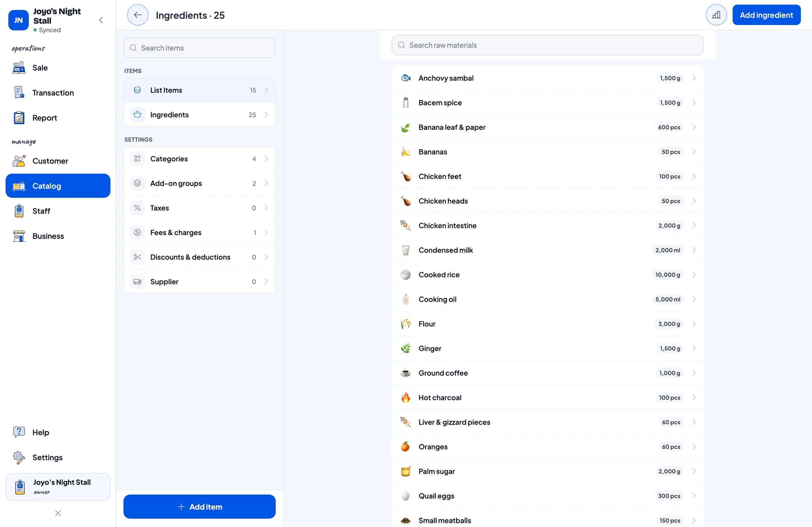812x527 pixels.
Task: Collapse sidebar with the chevron by Joyo's Night Stall
Action: (101, 20)
